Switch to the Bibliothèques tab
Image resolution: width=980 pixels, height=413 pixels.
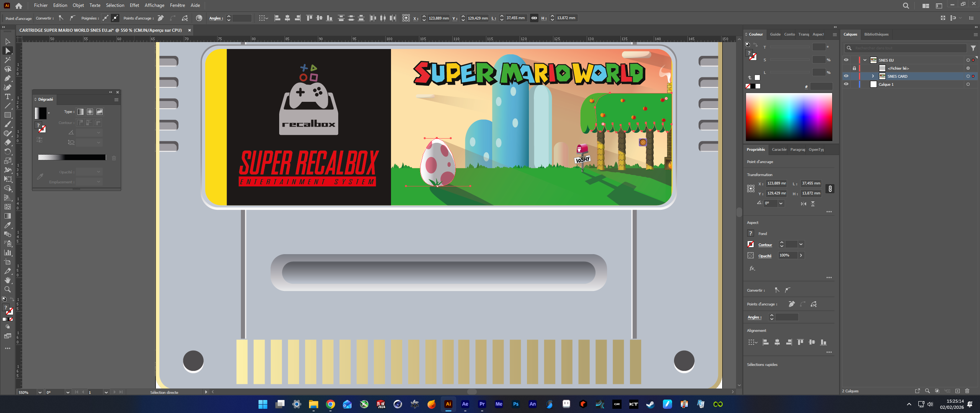(876, 34)
